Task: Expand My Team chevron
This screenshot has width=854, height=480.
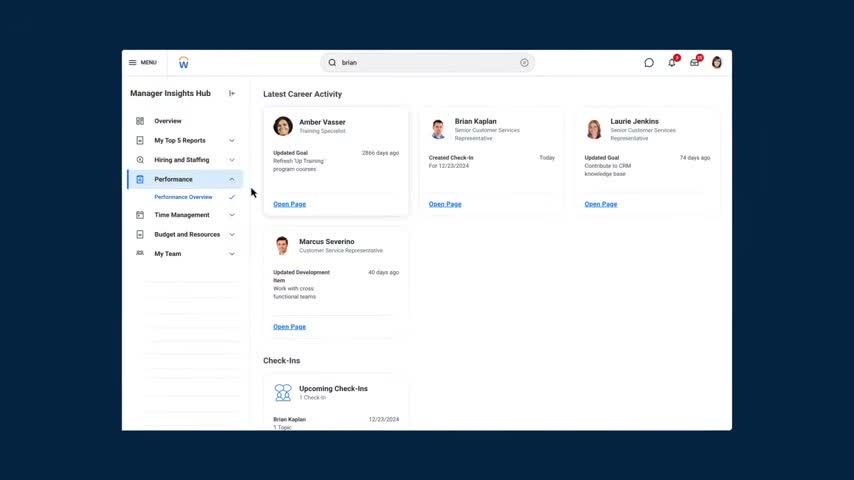Action: (231, 254)
